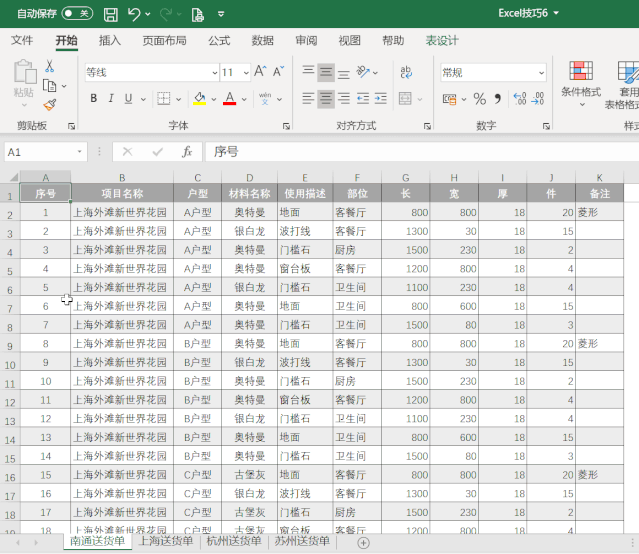Click the Percent Style icon
Screen dimensions: 639x554
(479, 98)
